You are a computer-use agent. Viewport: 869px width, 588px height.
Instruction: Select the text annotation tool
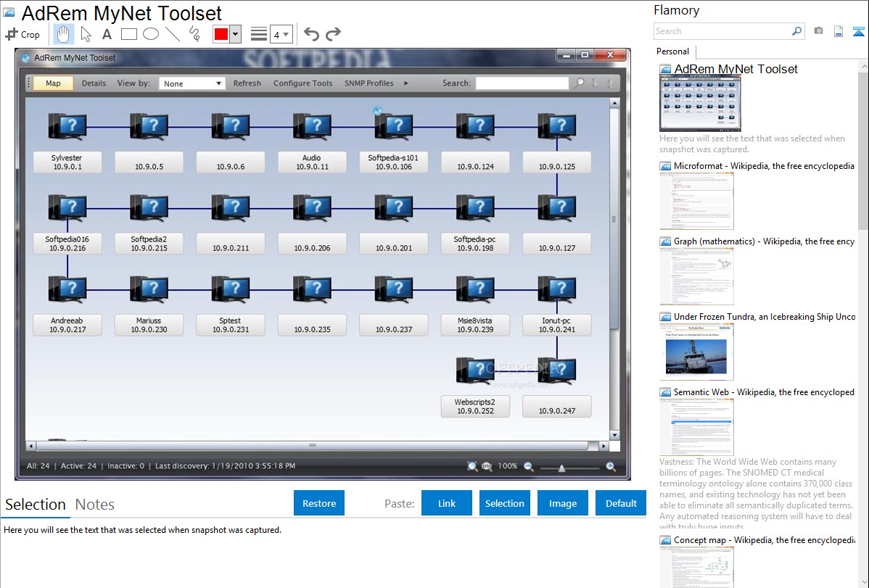pyautogui.click(x=107, y=34)
